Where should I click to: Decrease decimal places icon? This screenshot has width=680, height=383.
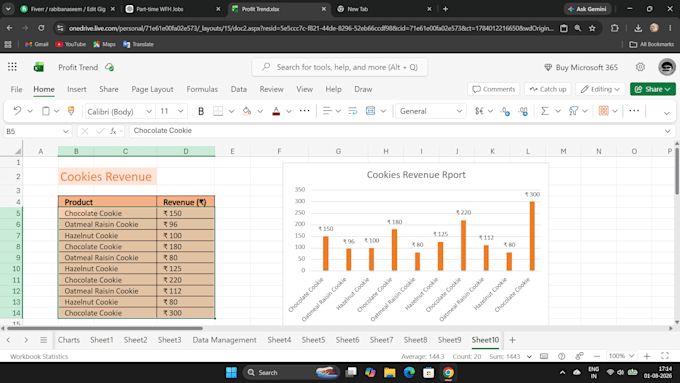click(505, 111)
